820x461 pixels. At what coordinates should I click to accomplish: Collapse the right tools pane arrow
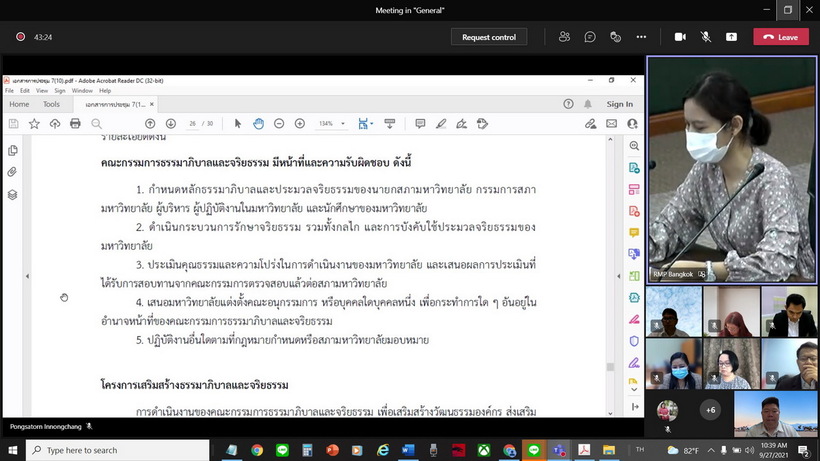click(619, 276)
